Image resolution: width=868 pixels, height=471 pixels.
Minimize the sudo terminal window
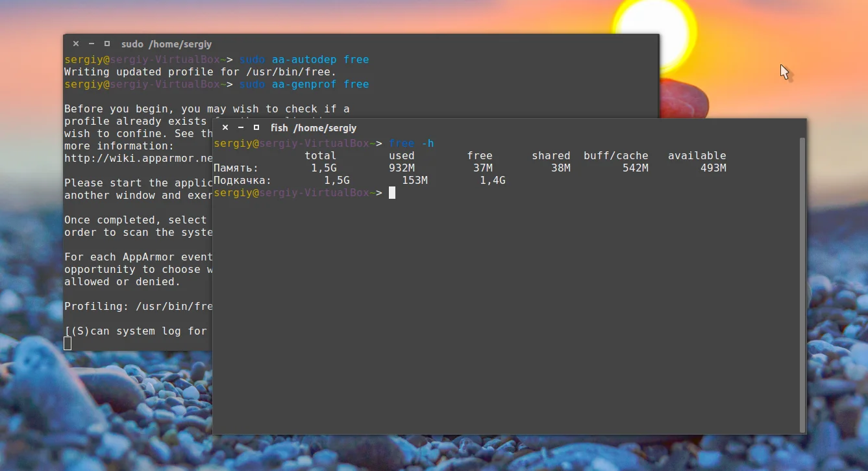click(92, 44)
